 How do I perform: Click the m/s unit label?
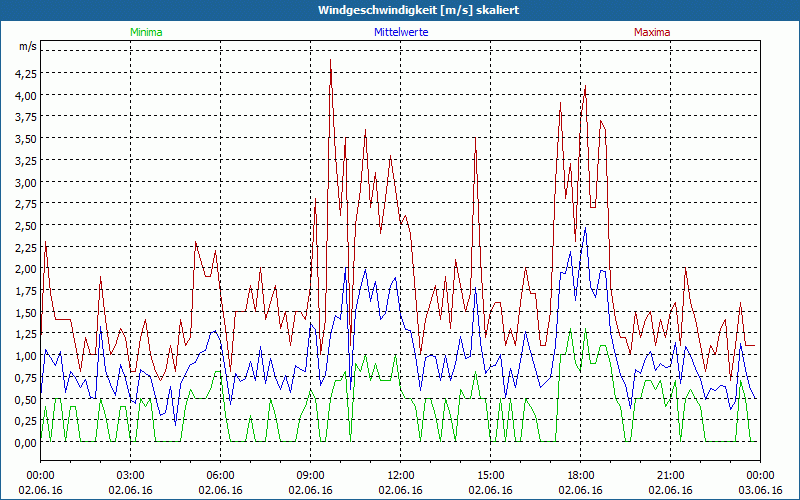coord(28,46)
